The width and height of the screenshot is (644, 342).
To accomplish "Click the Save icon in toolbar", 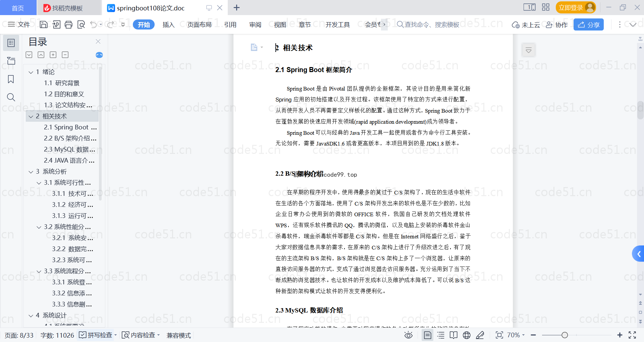I will 44,24.
